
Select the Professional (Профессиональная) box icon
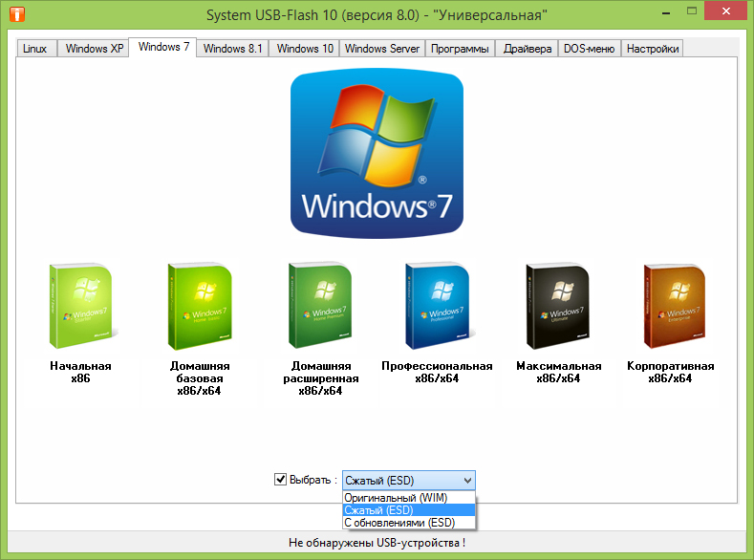tap(438, 306)
